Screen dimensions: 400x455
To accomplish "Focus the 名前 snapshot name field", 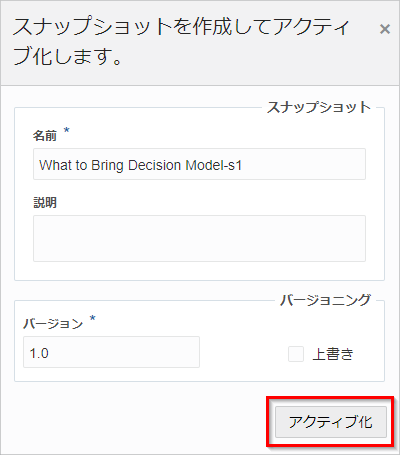I will pyautogui.click(x=199, y=164).
